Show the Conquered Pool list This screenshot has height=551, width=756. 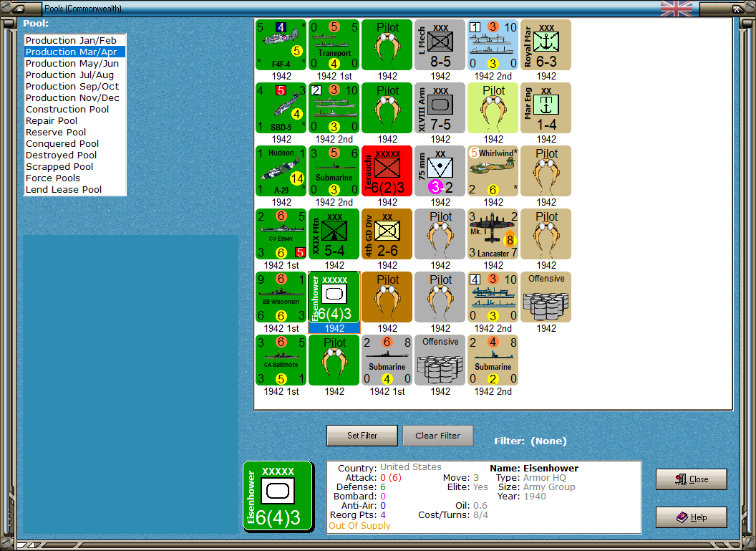(x=74, y=144)
